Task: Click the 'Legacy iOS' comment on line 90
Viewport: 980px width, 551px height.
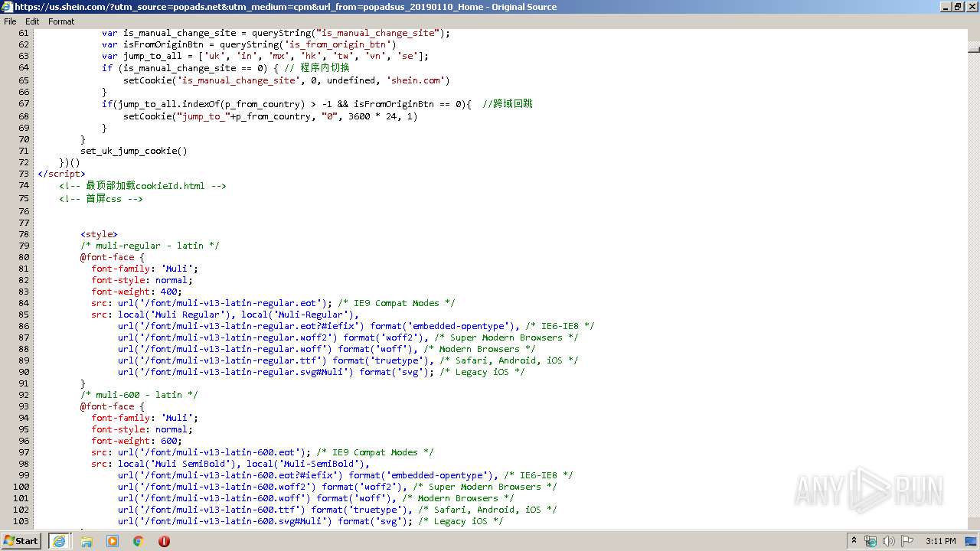Action: pyautogui.click(x=482, y=372)
